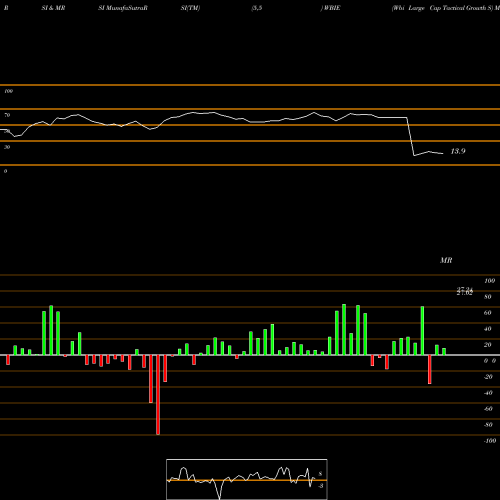This screenshot has width=500, height=500.
Task: Click the WBIE ticker symbol text
Action: point(332,8)
